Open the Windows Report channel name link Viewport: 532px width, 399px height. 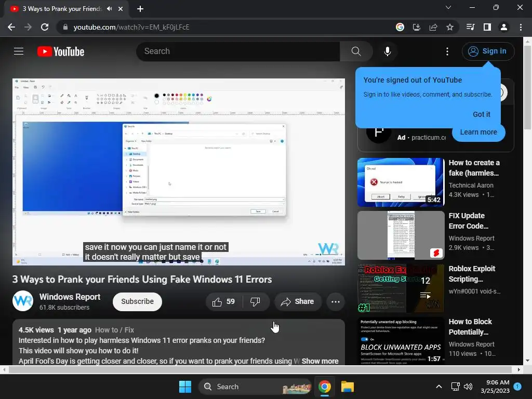tap(70, 297)
